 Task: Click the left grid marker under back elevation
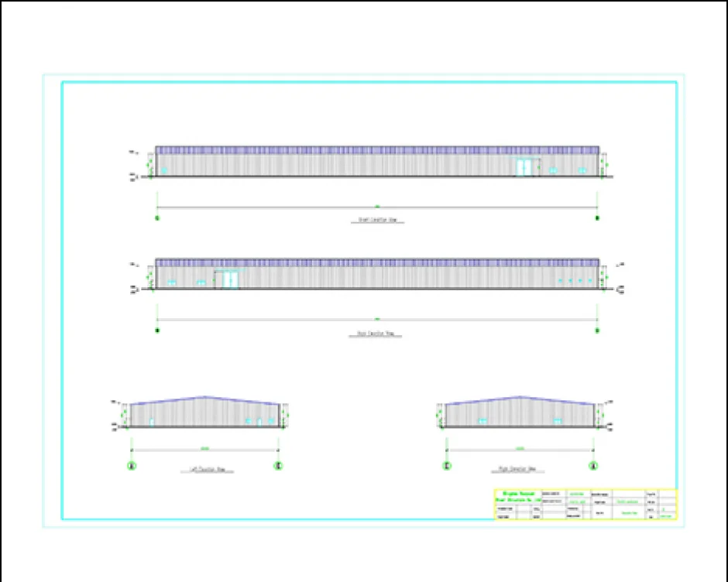tap(157, 331)
